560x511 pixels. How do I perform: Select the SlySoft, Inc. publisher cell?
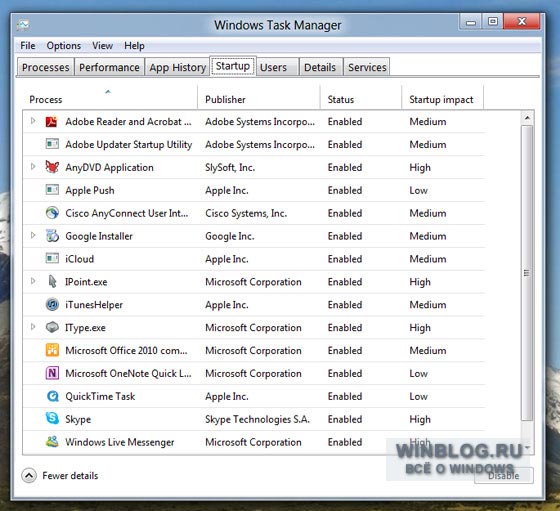tap(230, 167)
